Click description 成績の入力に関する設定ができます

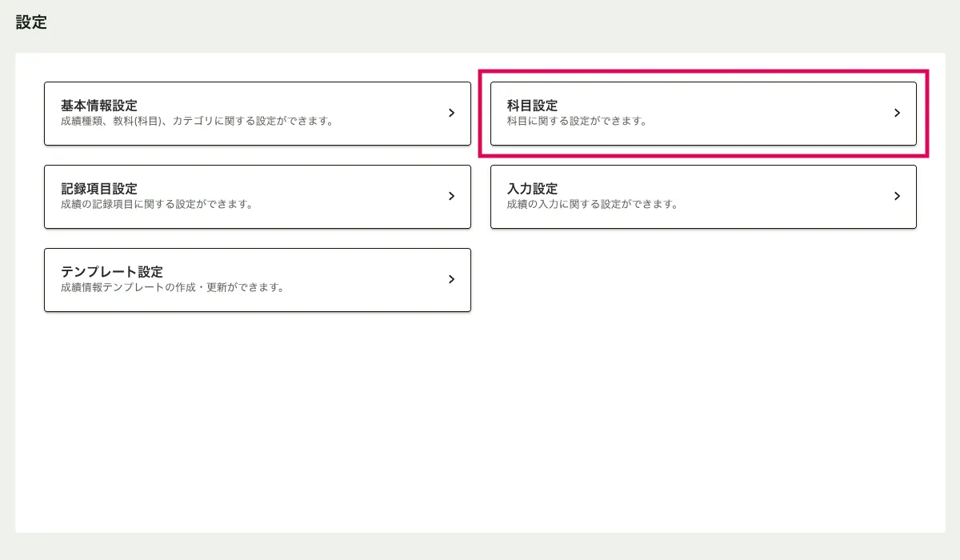592,204
